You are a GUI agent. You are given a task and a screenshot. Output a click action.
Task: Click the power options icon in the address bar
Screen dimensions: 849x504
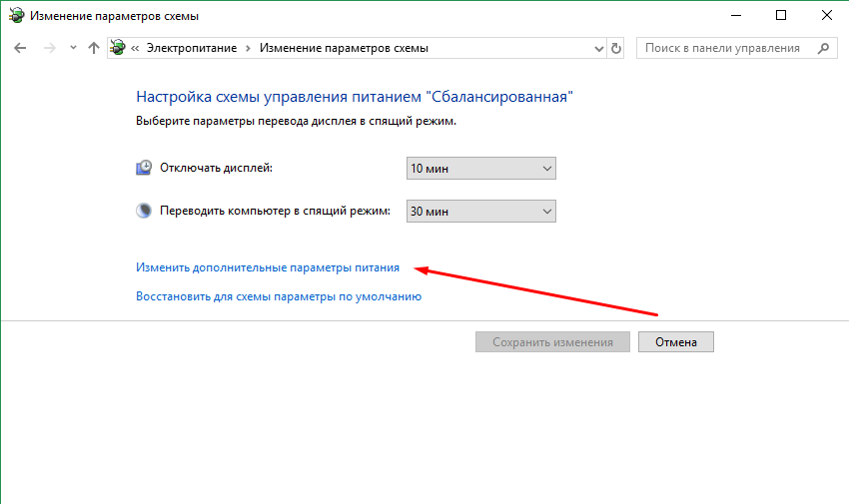118,48
